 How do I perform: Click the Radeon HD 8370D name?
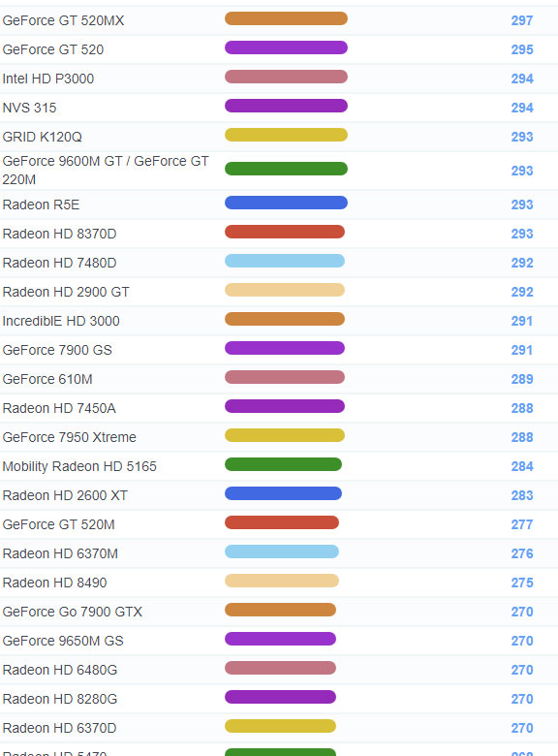coord(60,234)
